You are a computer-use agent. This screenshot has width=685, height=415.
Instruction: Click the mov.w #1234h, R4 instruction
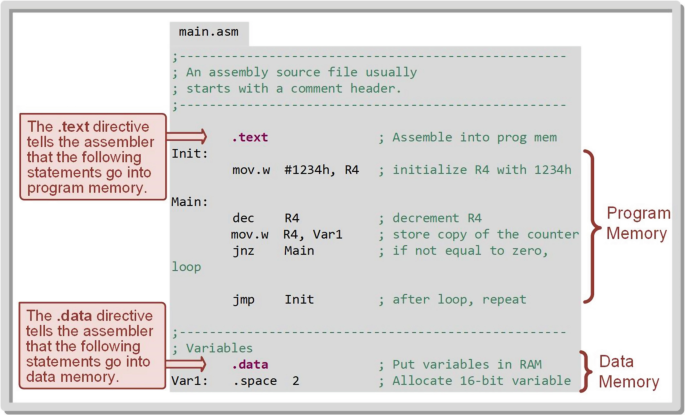(x=296, y=170)
